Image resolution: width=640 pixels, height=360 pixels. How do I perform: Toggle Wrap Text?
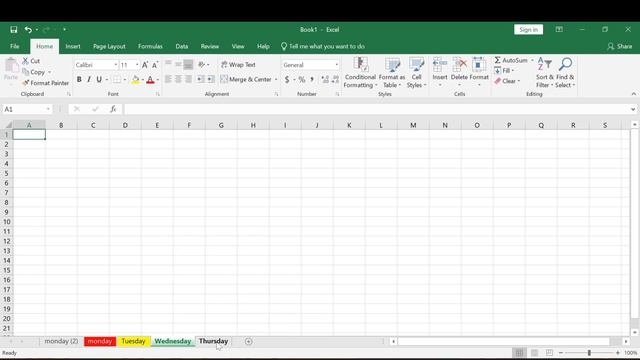(x=238, y=64)
